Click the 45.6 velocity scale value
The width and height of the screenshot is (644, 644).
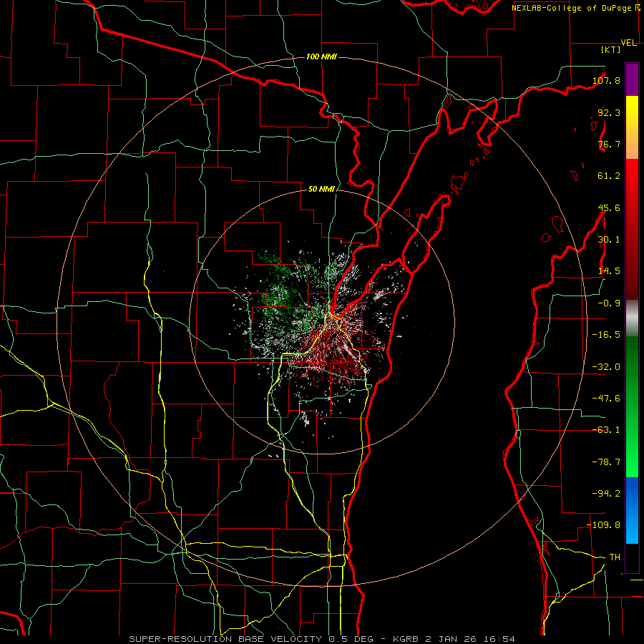coord(609,208)
